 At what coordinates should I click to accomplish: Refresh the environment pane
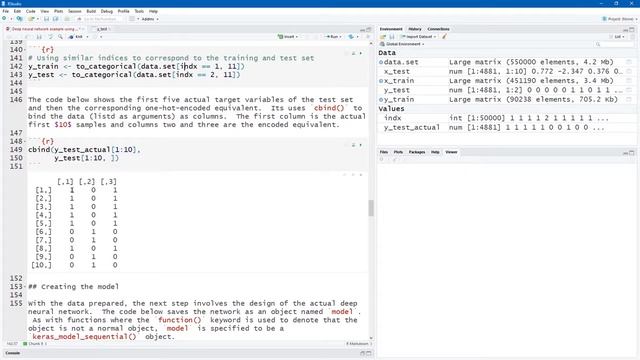tap(632, 37)
